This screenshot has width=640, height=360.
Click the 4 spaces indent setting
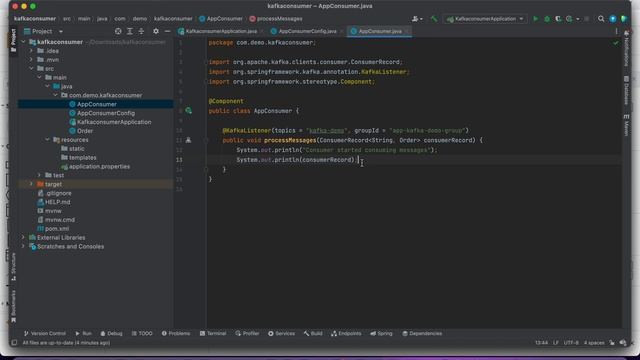(594, 343)
